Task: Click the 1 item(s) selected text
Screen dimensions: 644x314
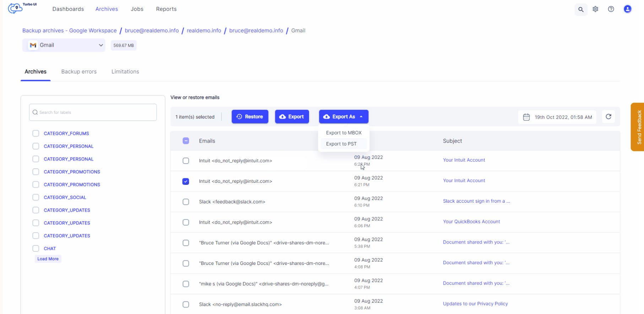Action: click(195, 117)
